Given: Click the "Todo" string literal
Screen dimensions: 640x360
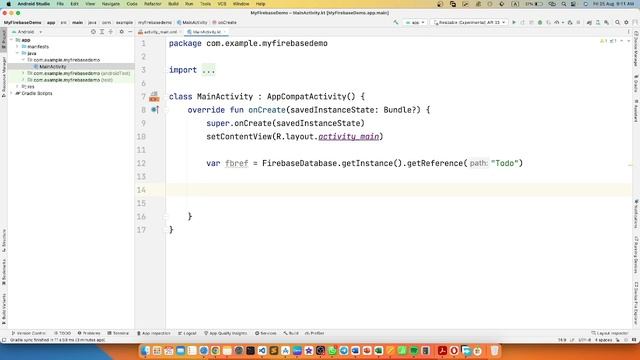Looking at the screenshot, I should click(504, 163).
